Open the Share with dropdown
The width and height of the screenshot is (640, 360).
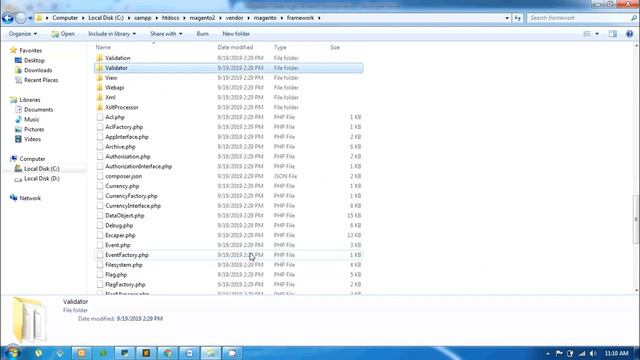pyautogui.click(x=166, y=34)
